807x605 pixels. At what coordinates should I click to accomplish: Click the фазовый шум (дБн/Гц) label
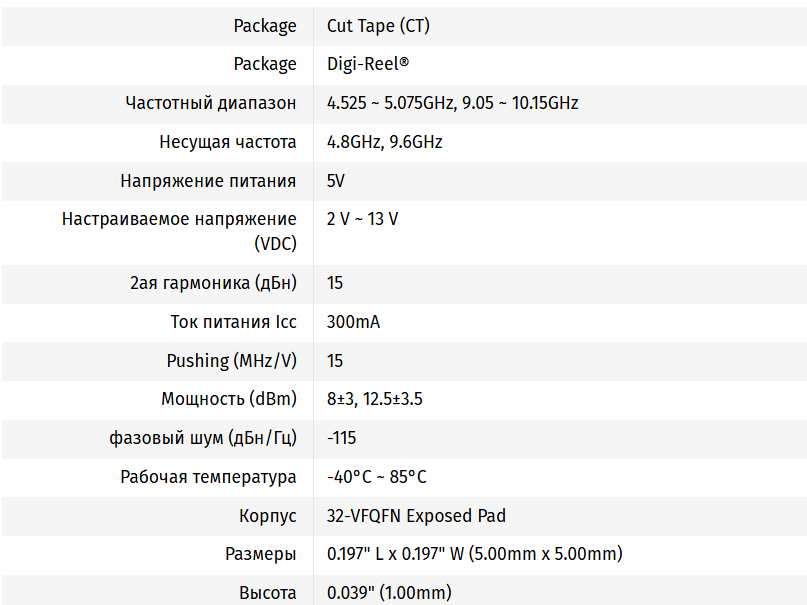(203, 438)
